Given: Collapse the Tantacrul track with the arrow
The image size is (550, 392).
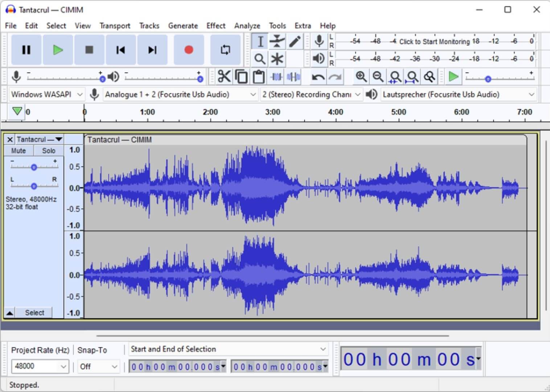Looking at the screenshot, I should (x=9, y=312).
